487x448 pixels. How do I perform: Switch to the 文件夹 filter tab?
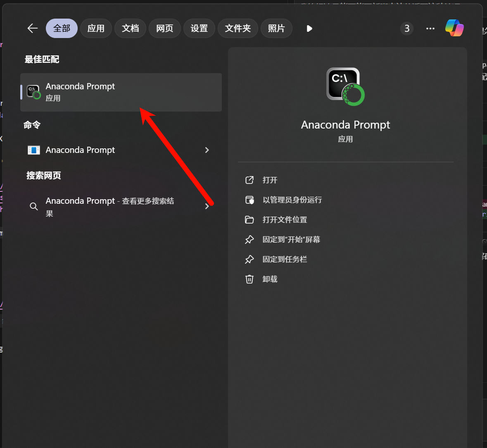(x=238, y=28)
